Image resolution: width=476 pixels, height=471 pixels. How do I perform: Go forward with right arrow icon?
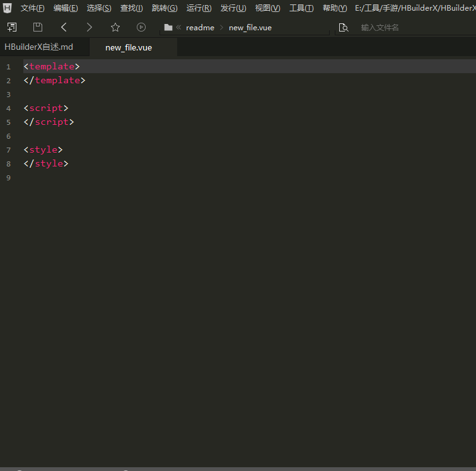[90, 27]
